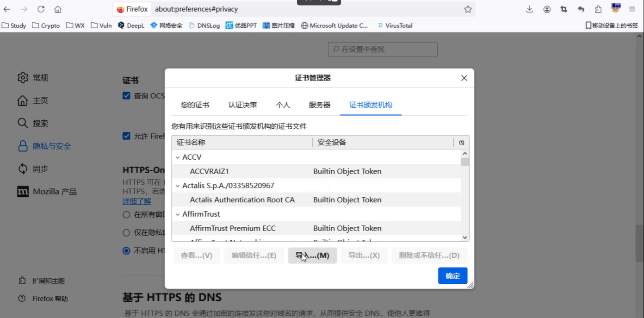
Task: Open the 网络安全 bookmark
Action: [167, 25]
